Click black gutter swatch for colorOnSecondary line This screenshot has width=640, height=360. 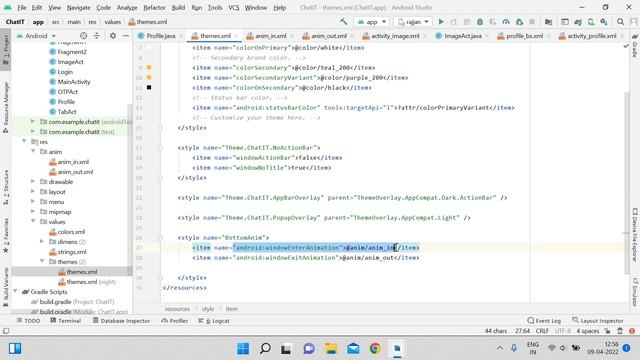point(149,87)
